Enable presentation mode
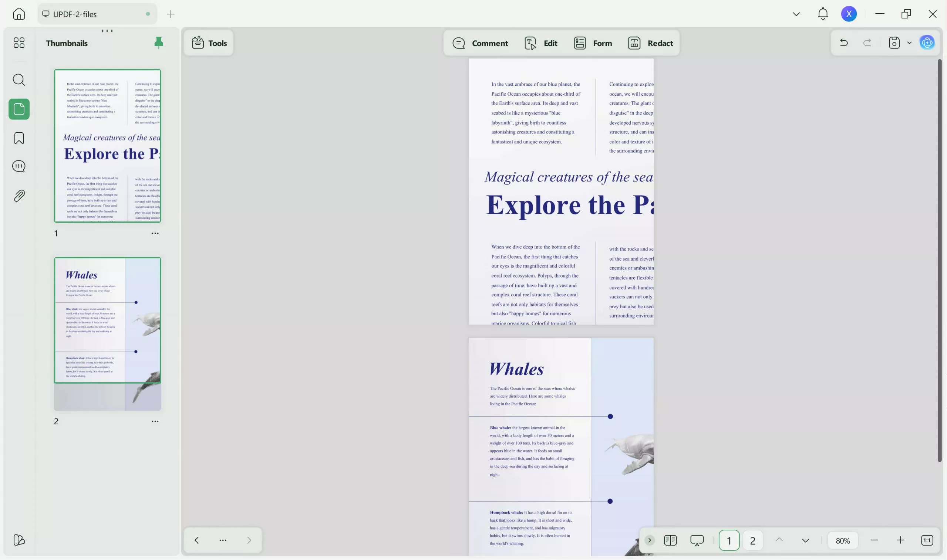The height and width of the screenshot is (560, 947). pyautogui.click(x=696, y=540)
